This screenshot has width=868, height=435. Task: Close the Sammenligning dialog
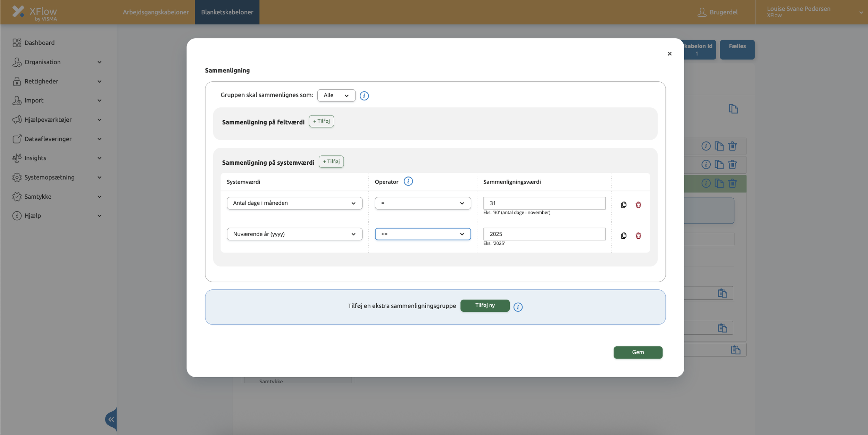(669, 54)
